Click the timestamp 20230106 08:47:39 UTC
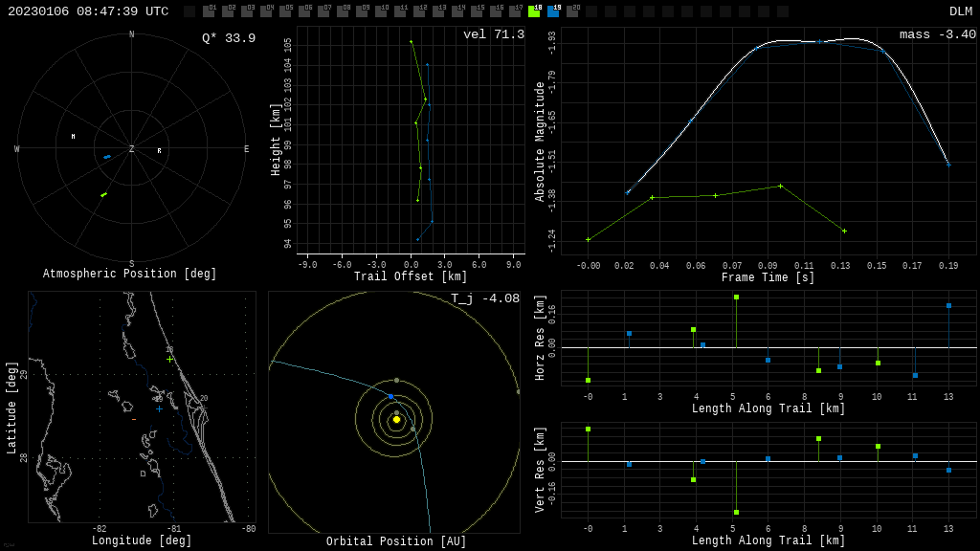The height and width of the screenshot is (551, 980). (88, 11)
